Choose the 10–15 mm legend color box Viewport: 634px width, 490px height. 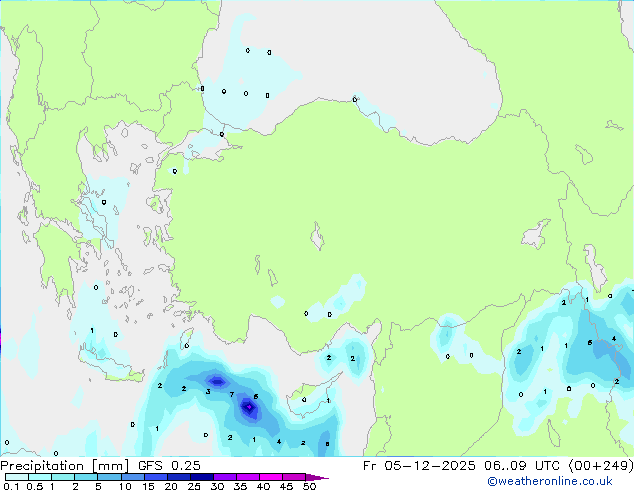133,477
